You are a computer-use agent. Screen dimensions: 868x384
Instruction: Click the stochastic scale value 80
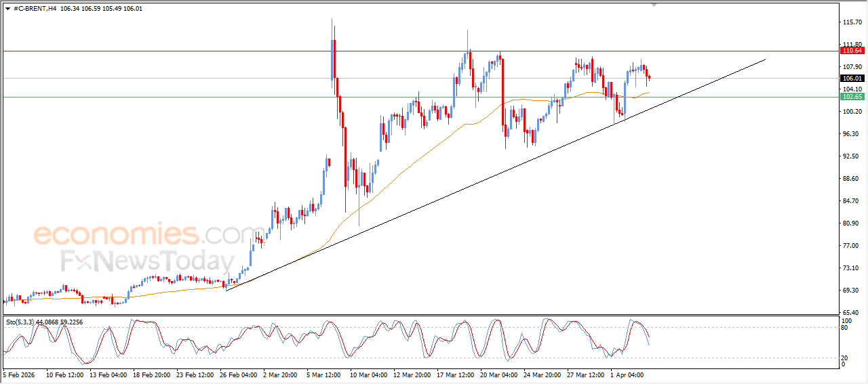click(x=845, y=328)
